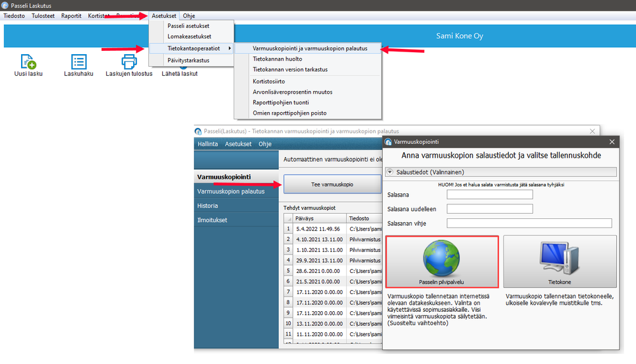
Task: Close the Varmuuskopiointi dialog
Action: (612, 142)
